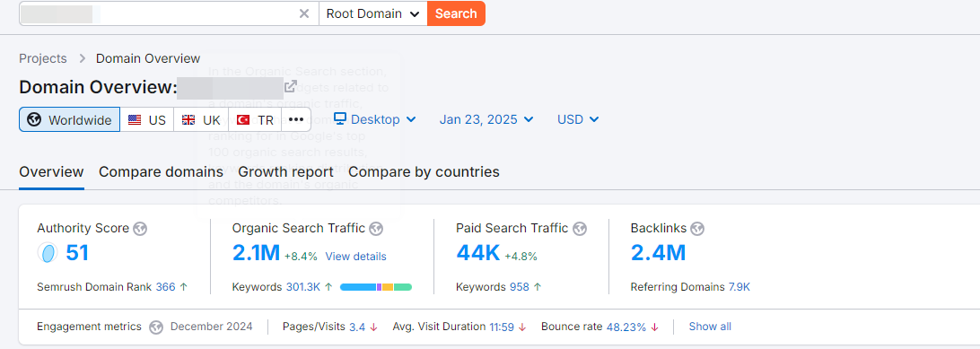Click the Worldwide globe icon
The image size is (980, 349).
34,119
